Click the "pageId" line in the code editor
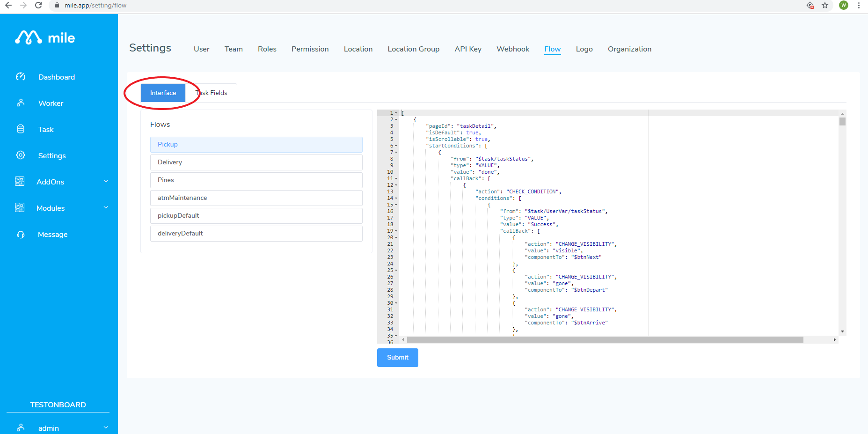The image size is (868, 434). (x=461, y=126)
